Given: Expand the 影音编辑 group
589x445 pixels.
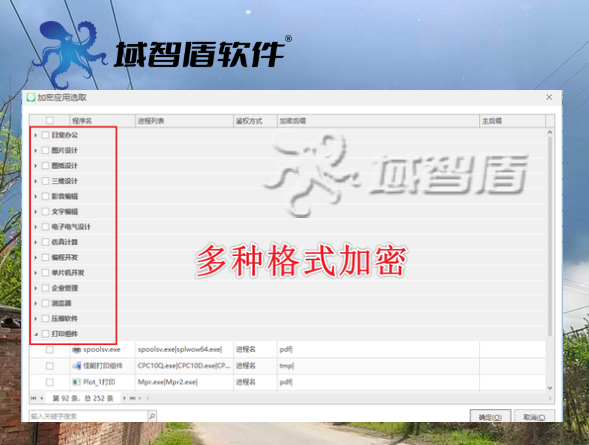Looking at the screenshot, I should (x=36, y=196).
